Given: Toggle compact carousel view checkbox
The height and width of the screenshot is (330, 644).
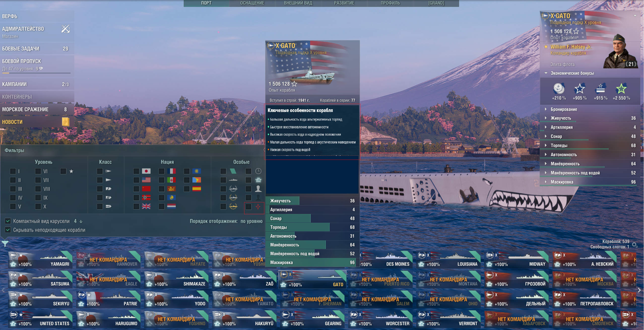Looking at the screenshot, I should [x=8, y=221].
